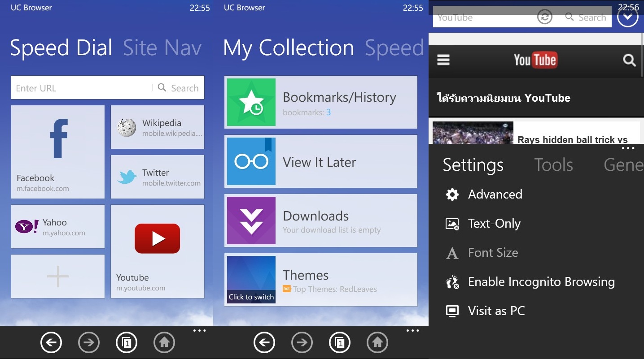Image resolution: width=644 pixels, height=359 pixels.
Task: Open the Youtube speed dial tile
Action: 158,251
